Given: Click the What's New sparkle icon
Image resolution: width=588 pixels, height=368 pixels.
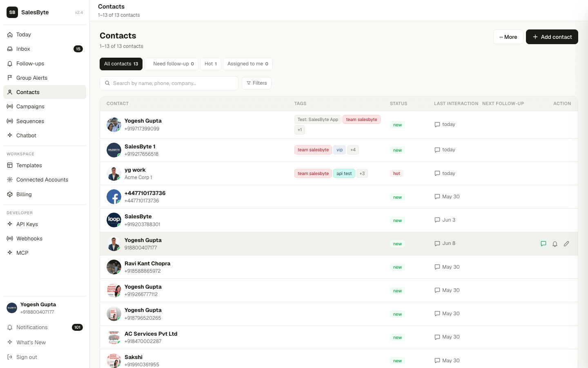Looking at the screenshot, I should pyautogui.click(x=10, y=342).
